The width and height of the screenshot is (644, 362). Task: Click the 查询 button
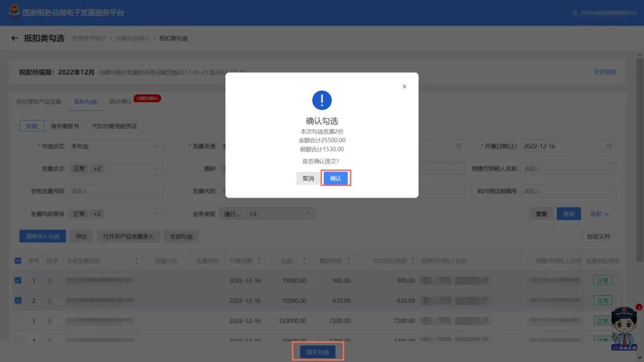coord(568,214)
